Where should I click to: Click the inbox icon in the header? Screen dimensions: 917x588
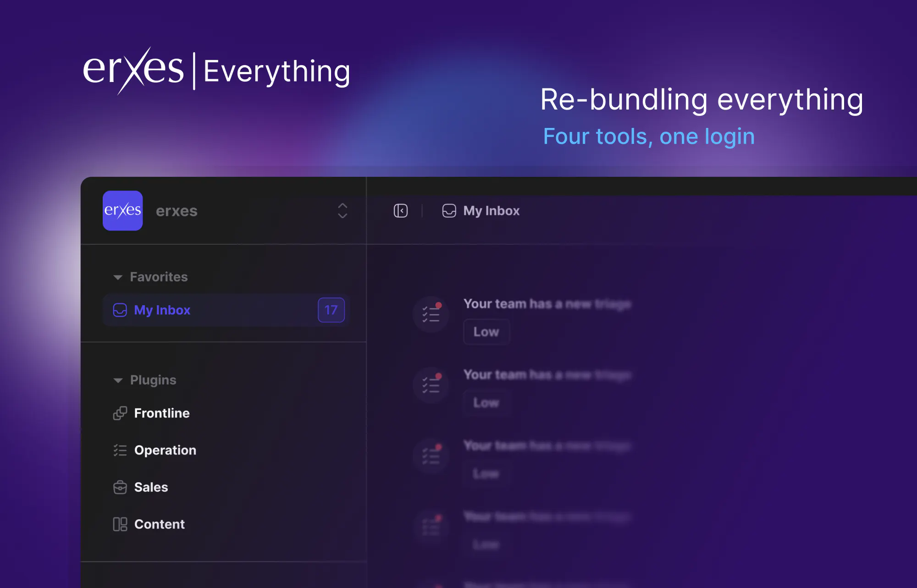pos(449,211)
